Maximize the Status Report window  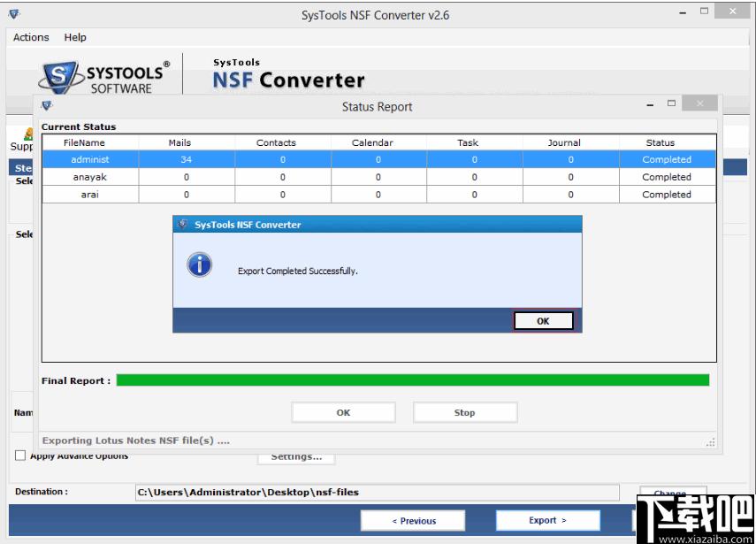coord(672,103)
